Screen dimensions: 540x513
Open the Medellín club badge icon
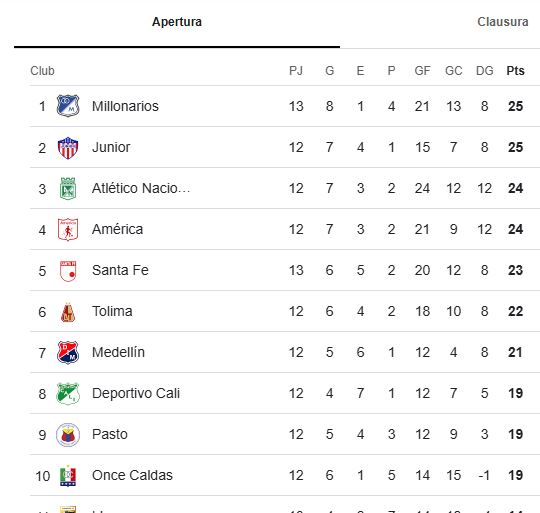point(68,353)
